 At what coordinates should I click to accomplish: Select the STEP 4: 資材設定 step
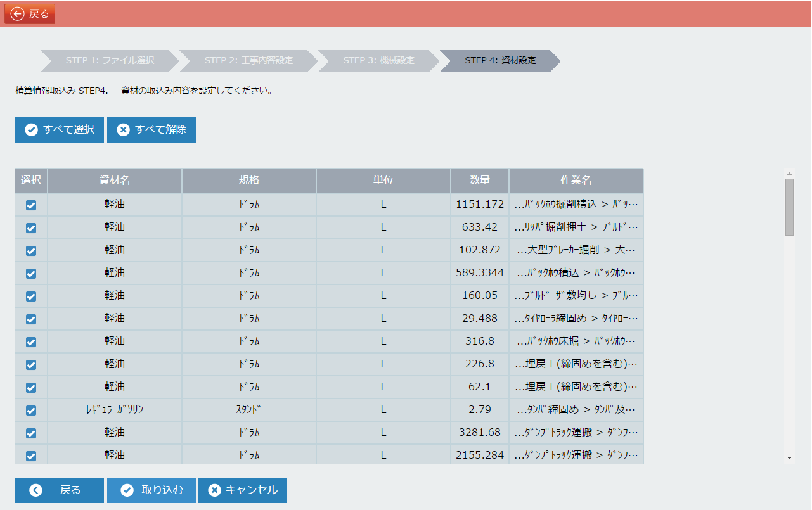(x=500, y=61)
